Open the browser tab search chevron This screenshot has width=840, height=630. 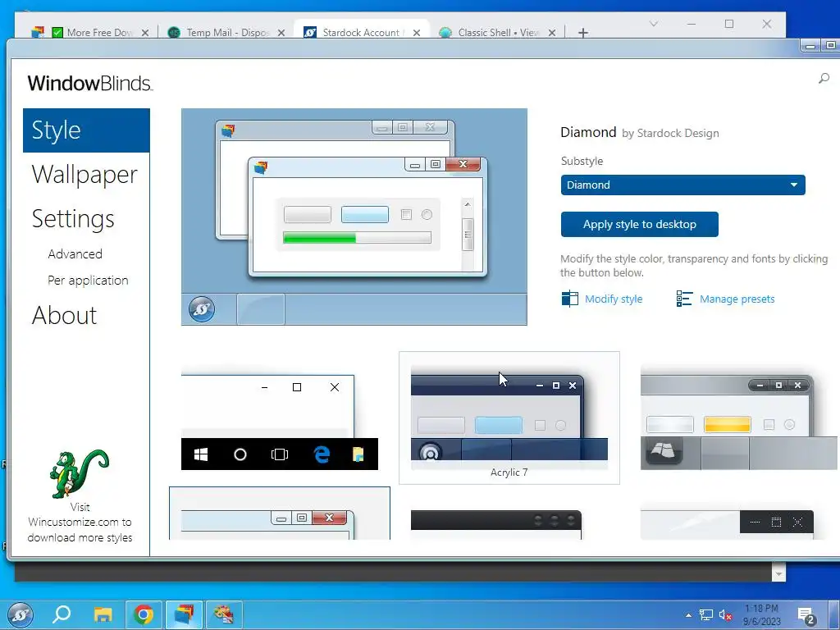click(x=654, y=24)
